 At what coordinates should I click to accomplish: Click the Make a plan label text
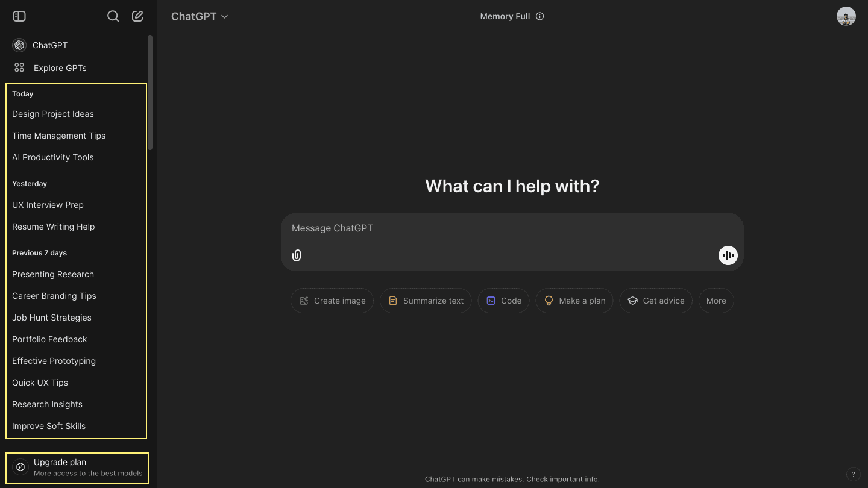[582, 301]
